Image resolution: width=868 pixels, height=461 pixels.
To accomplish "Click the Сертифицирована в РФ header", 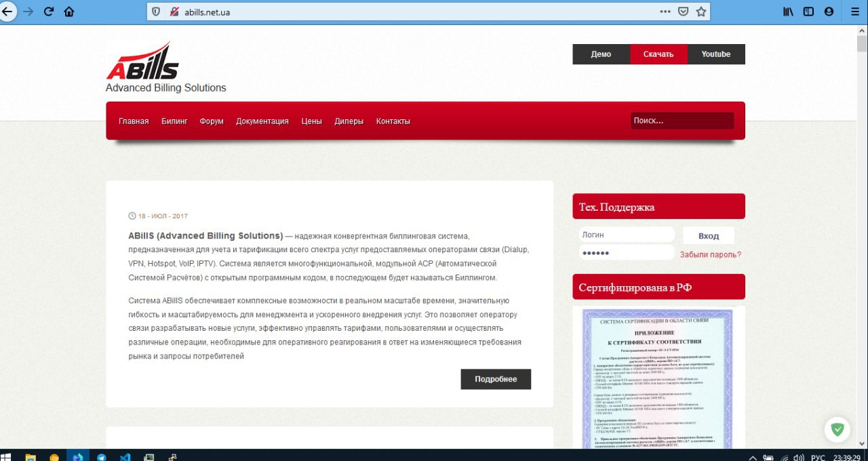I will pyautogui.click(x=658, y=287).
